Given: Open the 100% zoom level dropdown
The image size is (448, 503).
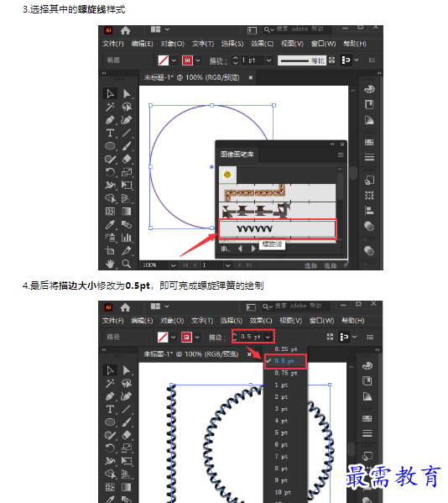Looking at the screenshot, I should [x=173, y=265].
